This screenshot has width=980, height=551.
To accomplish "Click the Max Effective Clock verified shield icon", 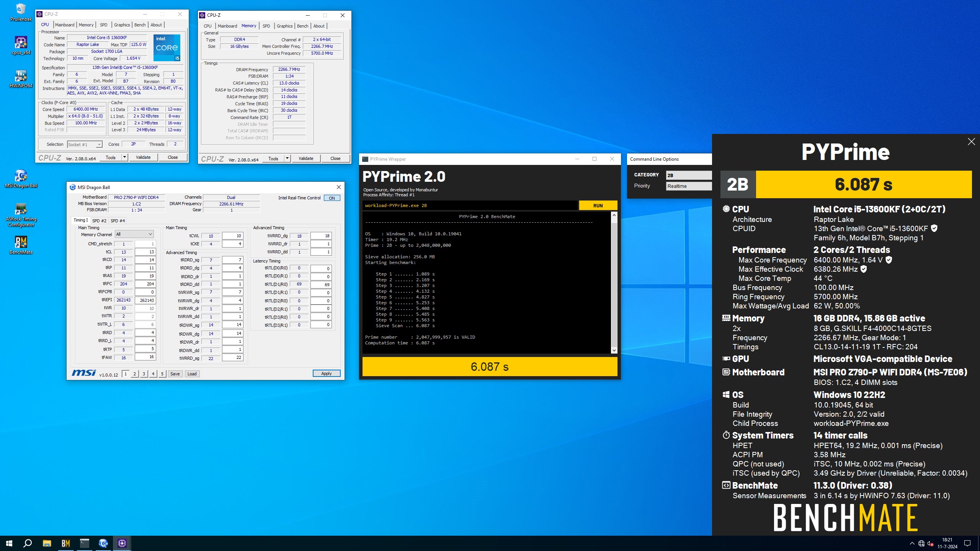I will coord(864,269).
